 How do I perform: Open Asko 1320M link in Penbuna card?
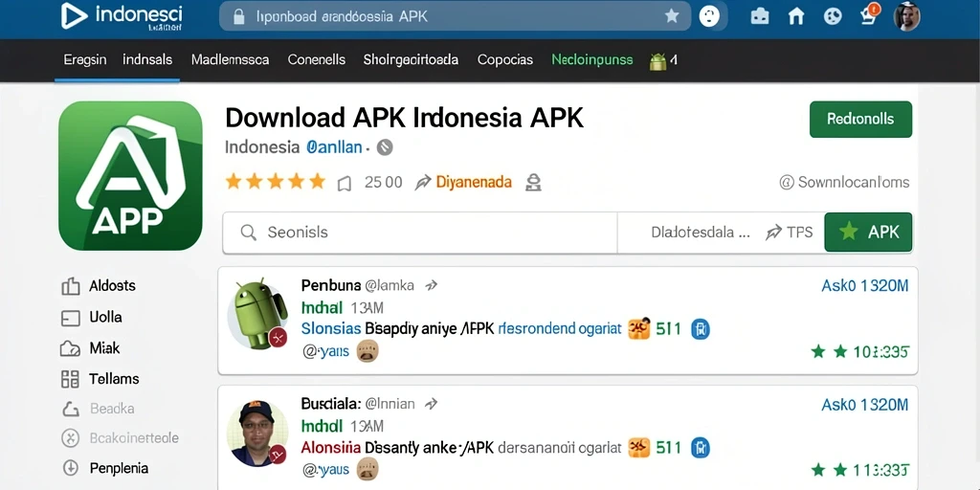click(864, 286)
